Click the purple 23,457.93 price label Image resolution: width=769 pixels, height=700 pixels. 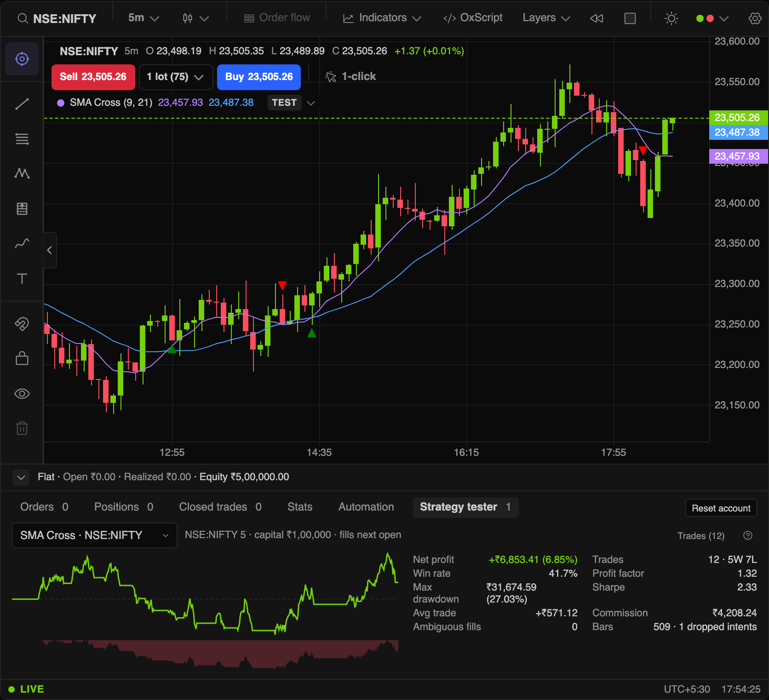coord(738,156)
